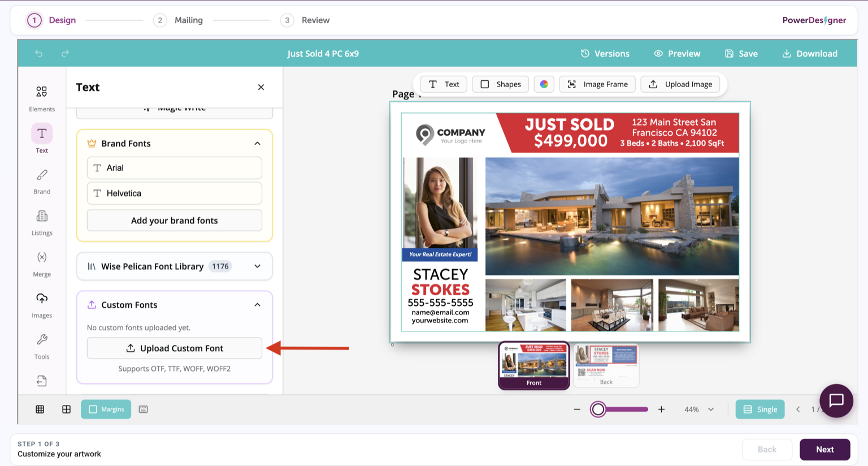Open the chat support bubble
This screenshot has width=868, height=466.
point(836,400)
